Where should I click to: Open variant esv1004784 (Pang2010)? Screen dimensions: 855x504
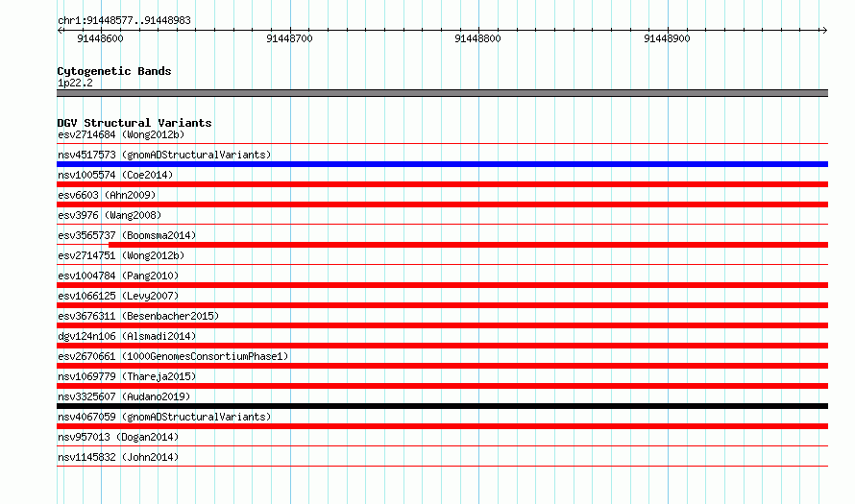(118, 276)
